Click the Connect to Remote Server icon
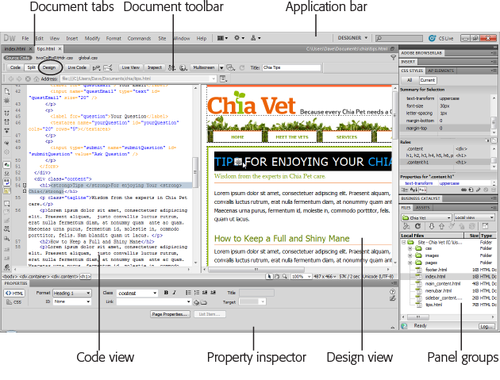The height and width of the screenshot is (380, 500). (x=407, y=226)
